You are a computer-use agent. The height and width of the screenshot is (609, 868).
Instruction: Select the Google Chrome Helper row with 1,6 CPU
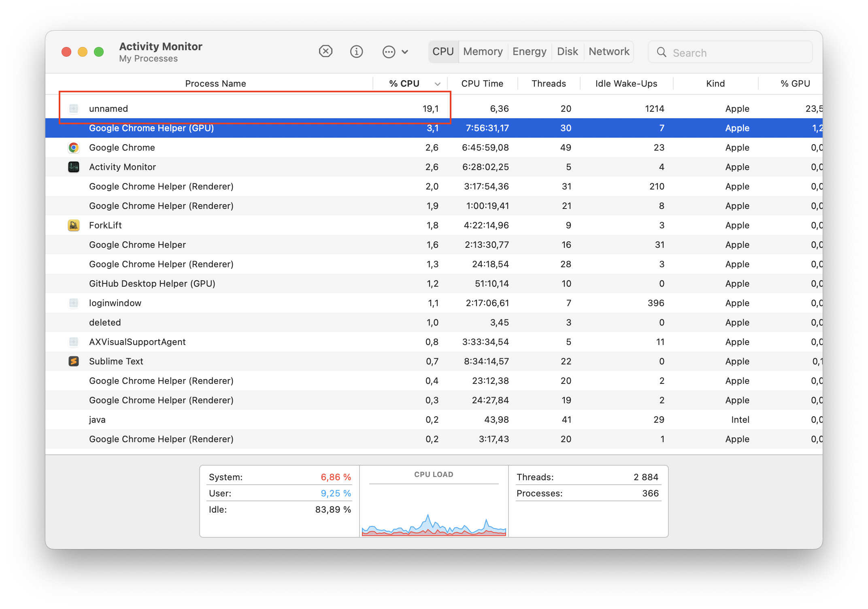pos(434,245)
